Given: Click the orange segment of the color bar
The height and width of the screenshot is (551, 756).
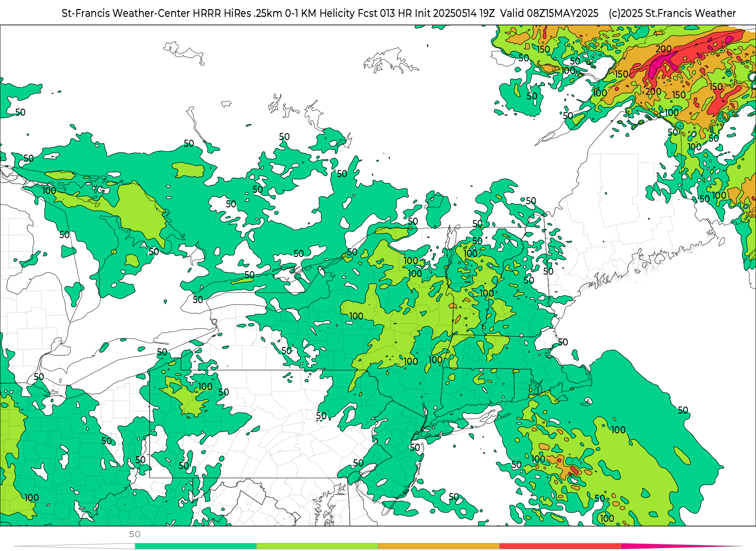Looking at the screenshot, I should (x=439, y=546).
